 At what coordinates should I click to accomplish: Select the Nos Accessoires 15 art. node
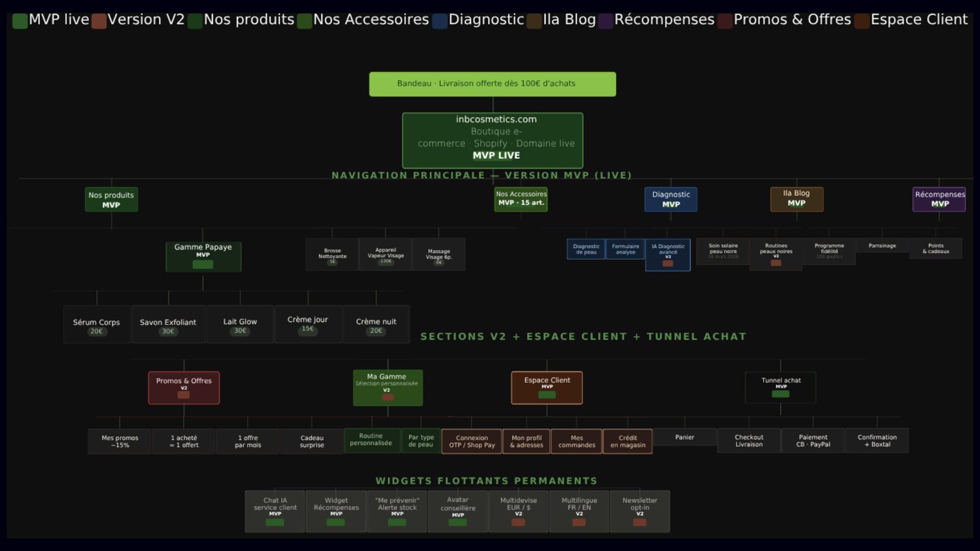point(521,199)
